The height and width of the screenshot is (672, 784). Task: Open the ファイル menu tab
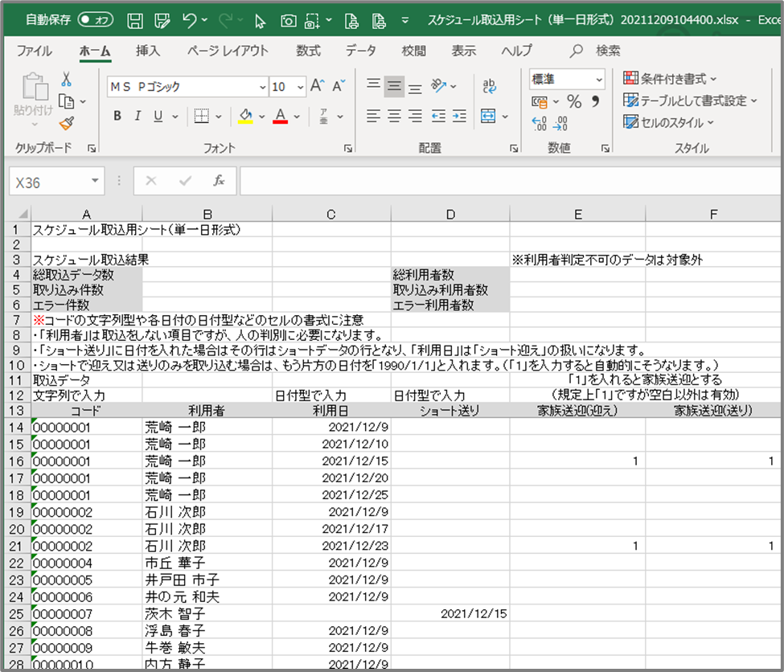tap(34, 51)
